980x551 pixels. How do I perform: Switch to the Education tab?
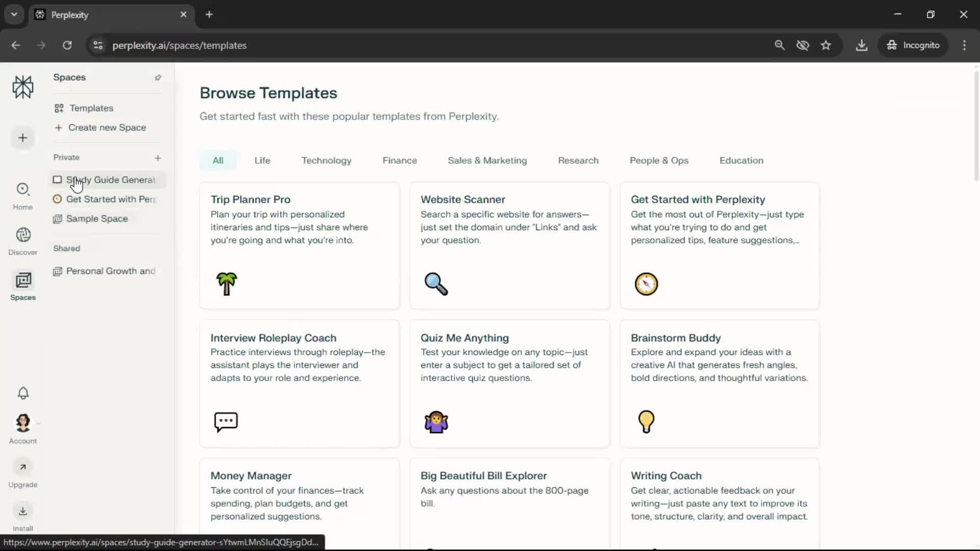(741, 160)
